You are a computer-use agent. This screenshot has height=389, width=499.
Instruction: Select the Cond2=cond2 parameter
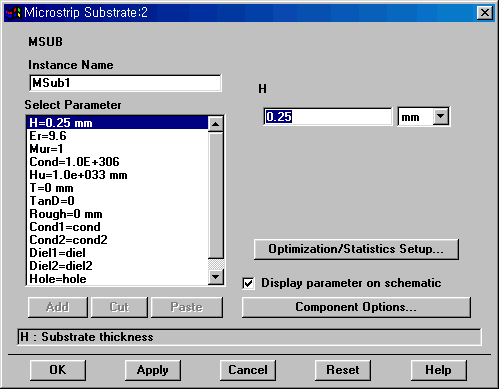(x=117, y=240)
